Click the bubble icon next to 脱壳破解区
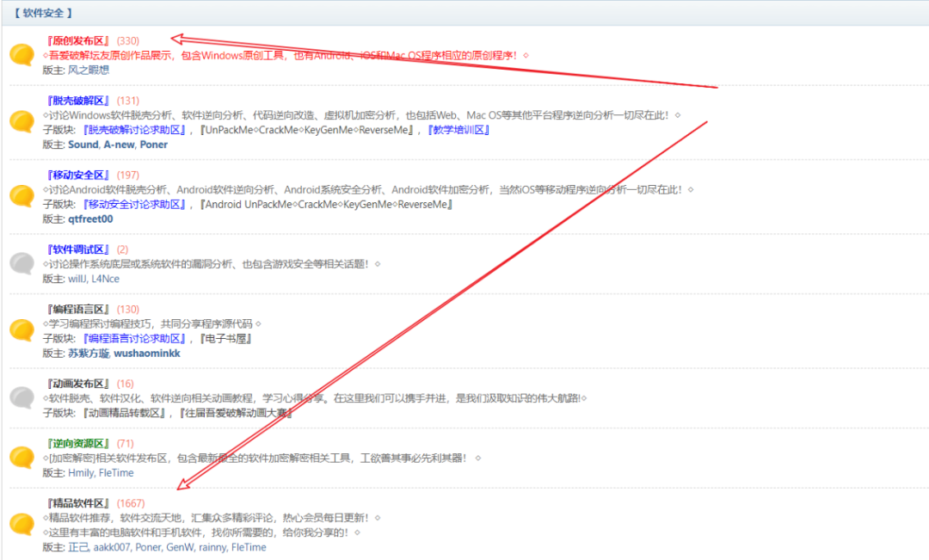 [22, 121]
